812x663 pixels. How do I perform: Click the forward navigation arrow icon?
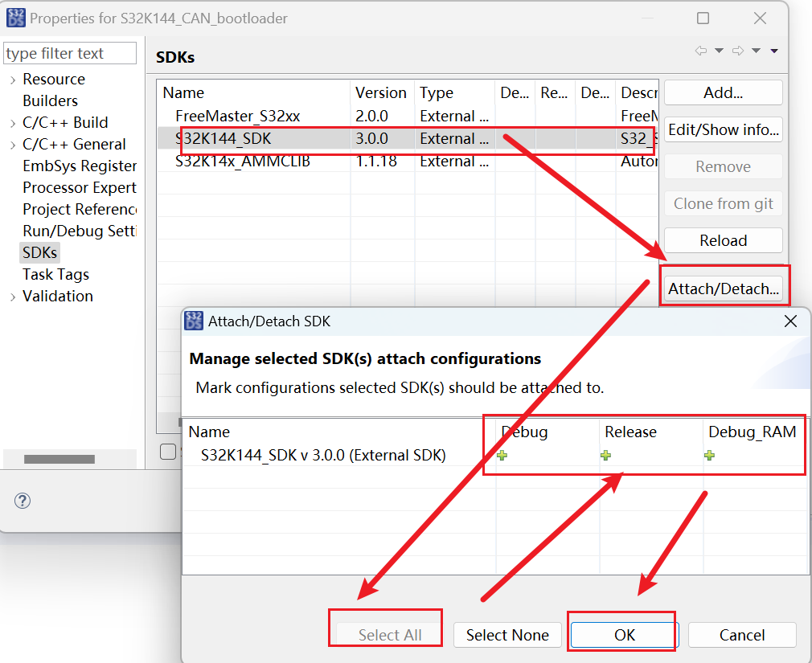(738, 50)
